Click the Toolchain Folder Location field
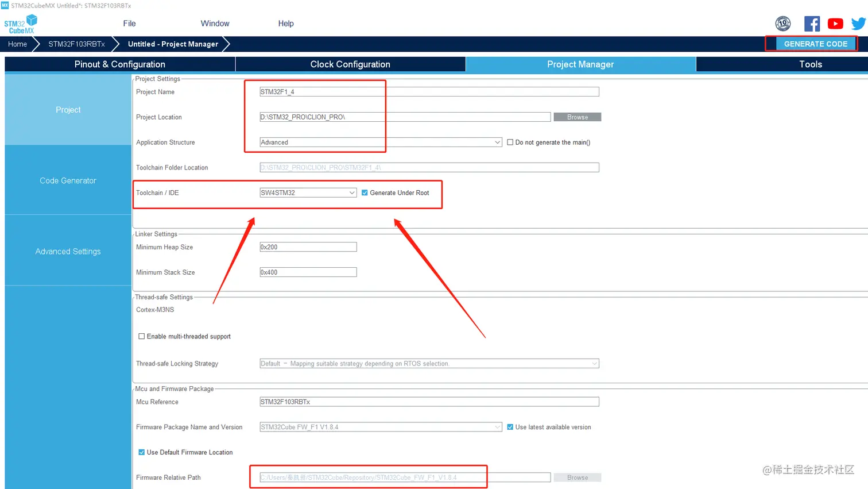 429,168
